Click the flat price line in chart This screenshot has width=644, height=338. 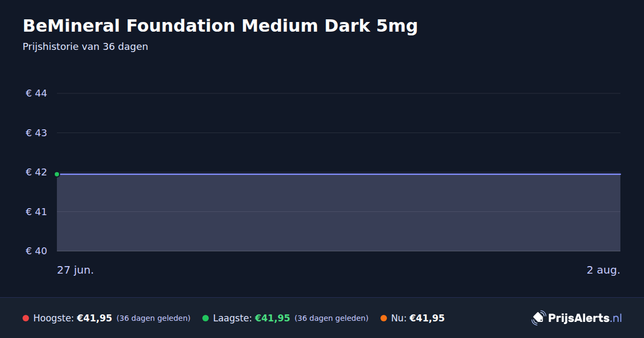click(339, 174)
